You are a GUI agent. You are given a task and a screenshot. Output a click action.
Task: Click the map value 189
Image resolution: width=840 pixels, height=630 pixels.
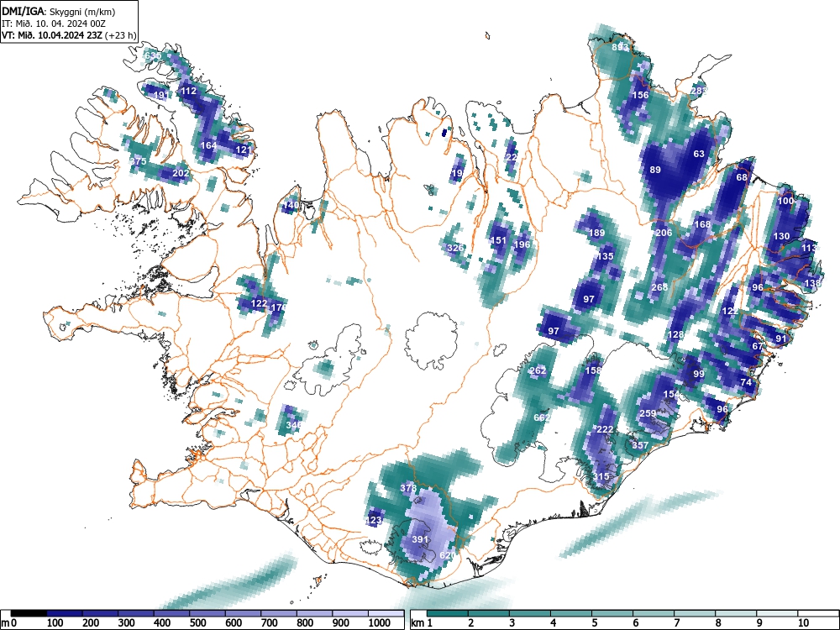tap(596, 233)
